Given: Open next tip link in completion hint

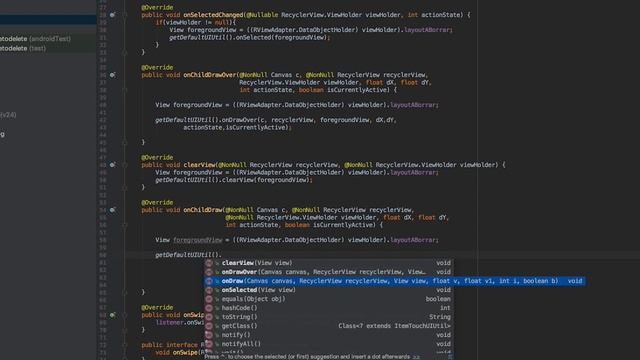Looking at the screenshot, I should pyautogui.click(x=416, y=357).
